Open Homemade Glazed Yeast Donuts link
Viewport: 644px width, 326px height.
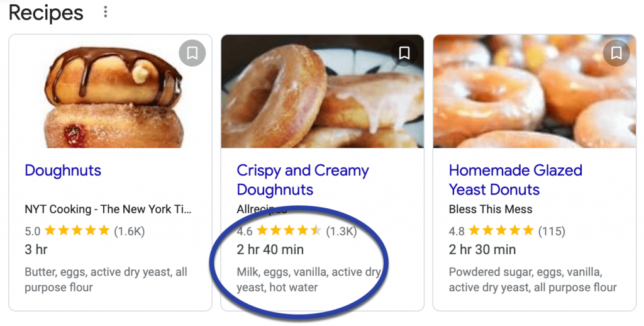[x=516, y=180]
